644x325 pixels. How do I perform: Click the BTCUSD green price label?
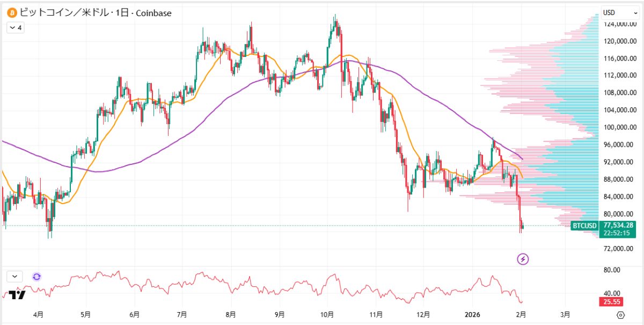coord(584,226)
